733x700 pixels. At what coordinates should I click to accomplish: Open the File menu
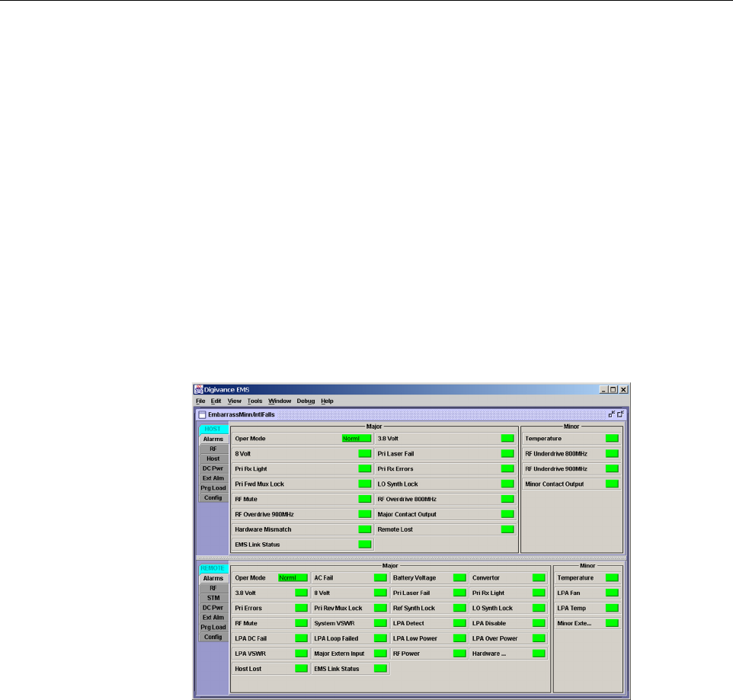200,401
